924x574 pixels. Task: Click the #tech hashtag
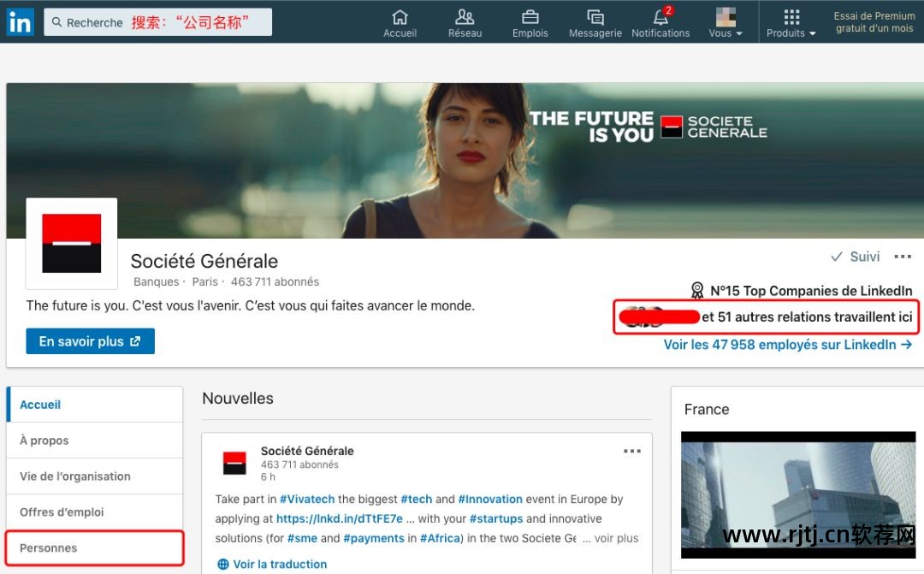coord(416,500)
